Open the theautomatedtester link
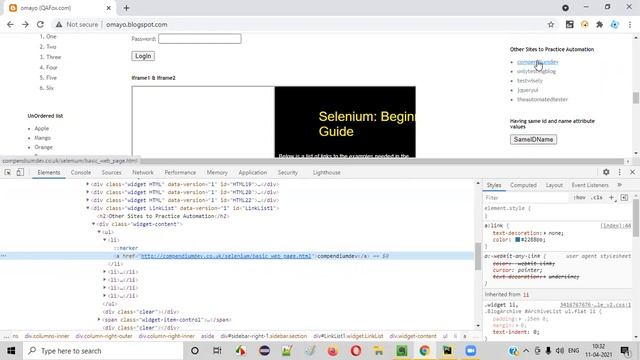 (542, 100)
